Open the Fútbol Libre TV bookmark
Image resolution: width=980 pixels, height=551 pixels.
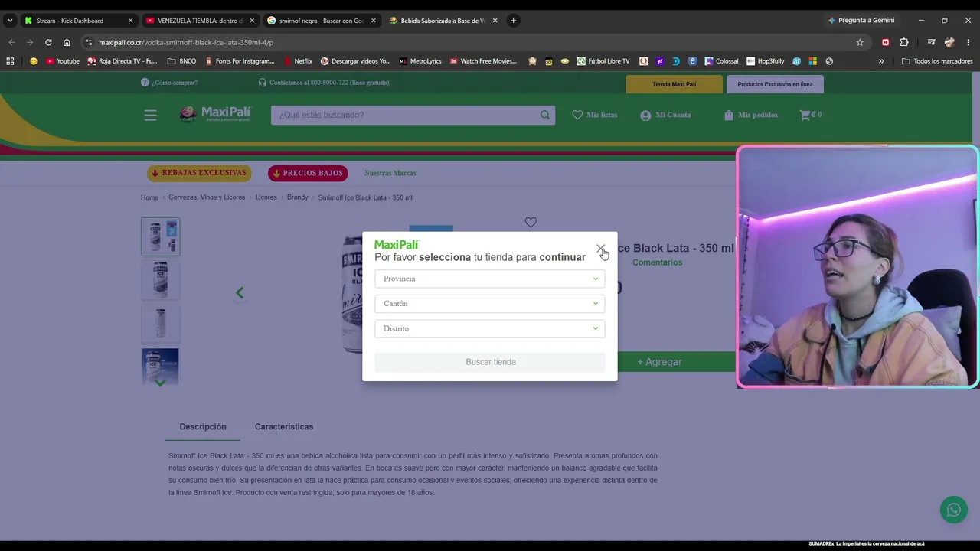point(603,61)
